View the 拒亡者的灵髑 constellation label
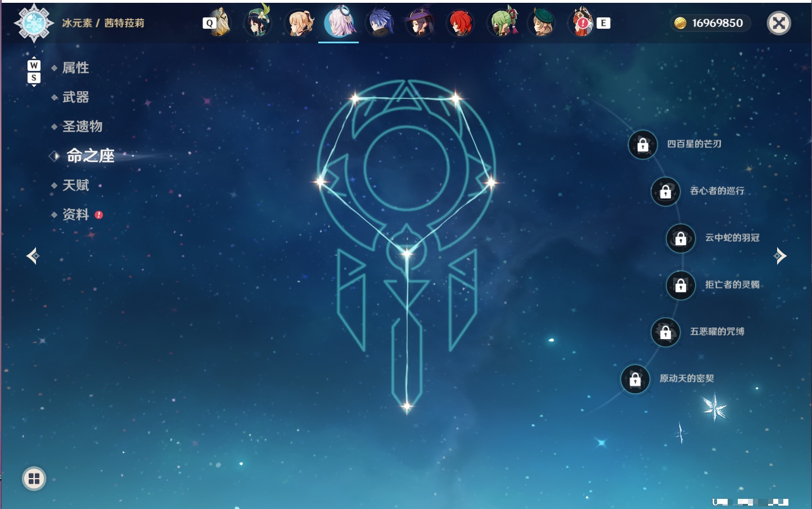This screenshot has height=509, width=812. pos(732,285)
